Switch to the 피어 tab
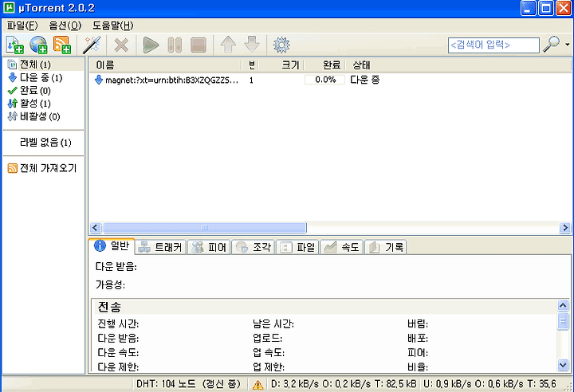The image size is (574, 392). coord(209,248)
